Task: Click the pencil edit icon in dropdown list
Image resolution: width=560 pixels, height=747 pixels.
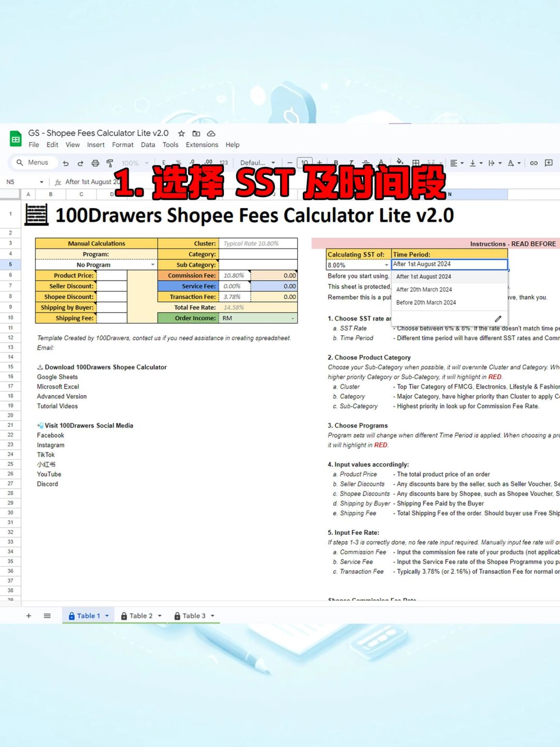Action: 498,319
